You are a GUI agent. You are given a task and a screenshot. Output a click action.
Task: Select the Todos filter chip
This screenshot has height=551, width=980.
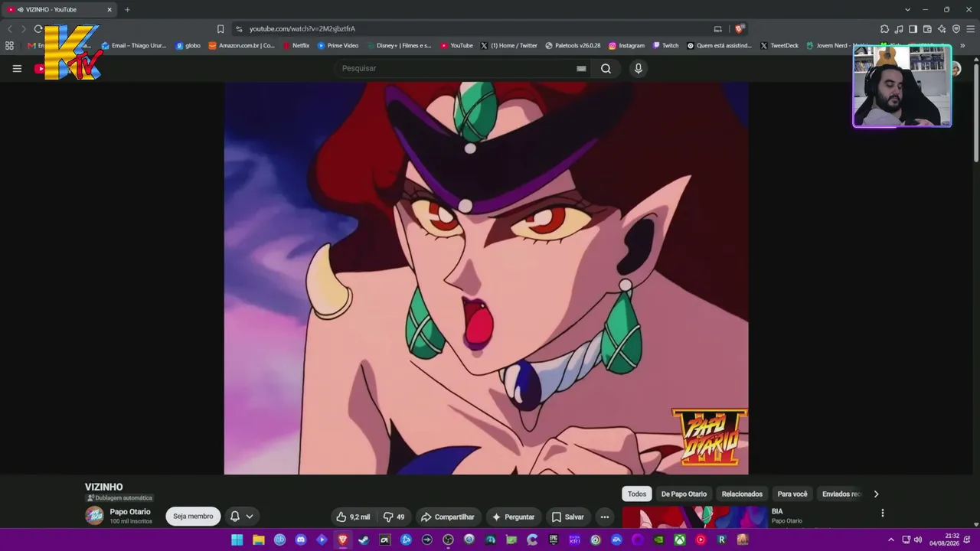coord(637,494)
